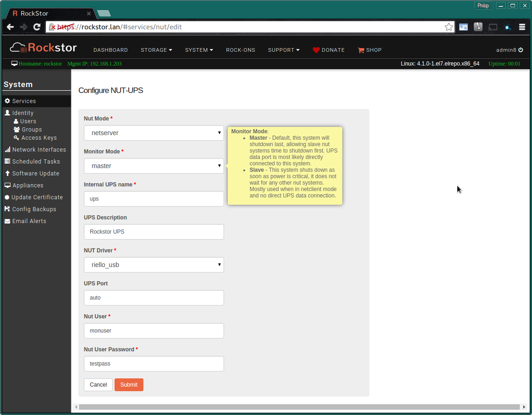Click the Users icon in sidebar
Image resolution: width=532 pixels, height=415 pixels.
pos(16,121)
